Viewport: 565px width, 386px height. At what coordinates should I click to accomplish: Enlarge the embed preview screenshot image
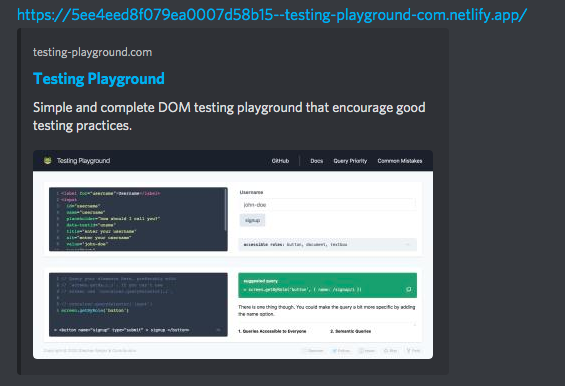click(233, 254)
